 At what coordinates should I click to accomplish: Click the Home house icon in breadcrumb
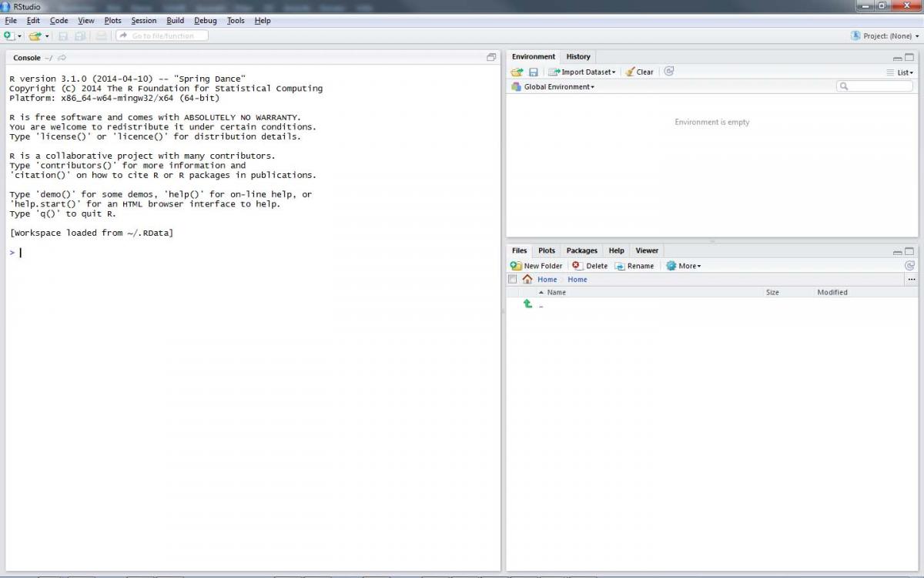point(527,279)
